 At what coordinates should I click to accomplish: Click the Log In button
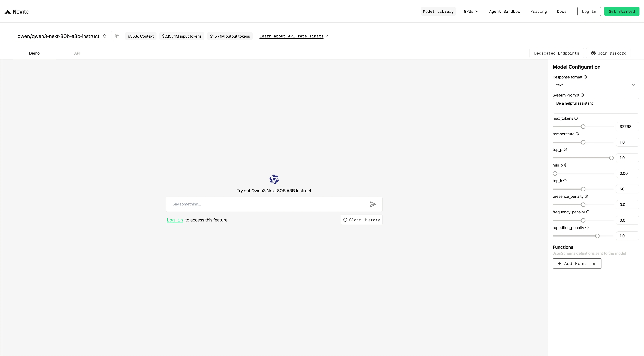(589, 11)
